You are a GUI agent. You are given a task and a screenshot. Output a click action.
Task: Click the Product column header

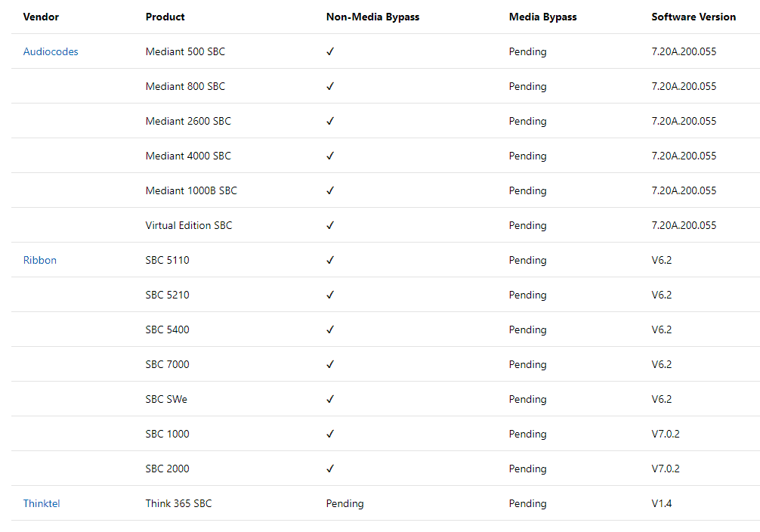click(x=165, y=17)
